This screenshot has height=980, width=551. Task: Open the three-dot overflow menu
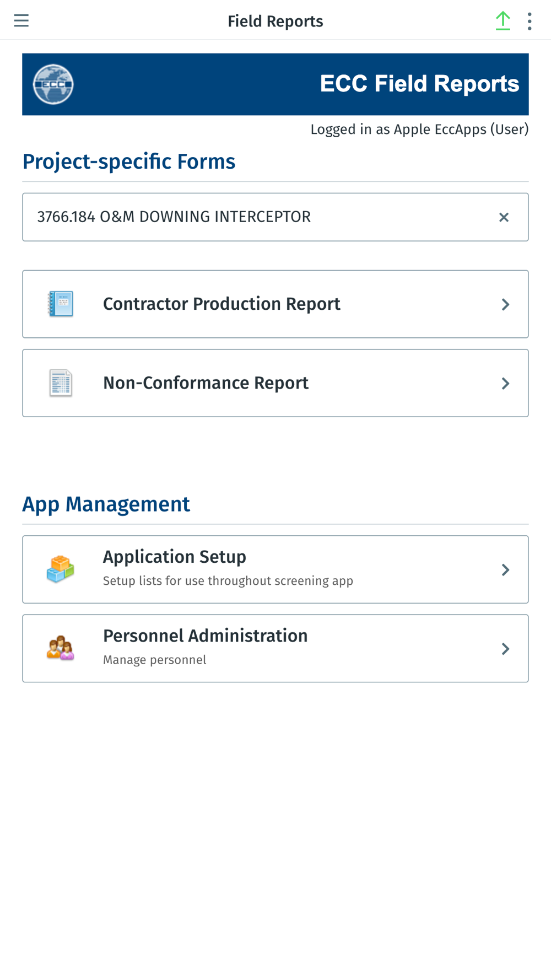[530, 21]
